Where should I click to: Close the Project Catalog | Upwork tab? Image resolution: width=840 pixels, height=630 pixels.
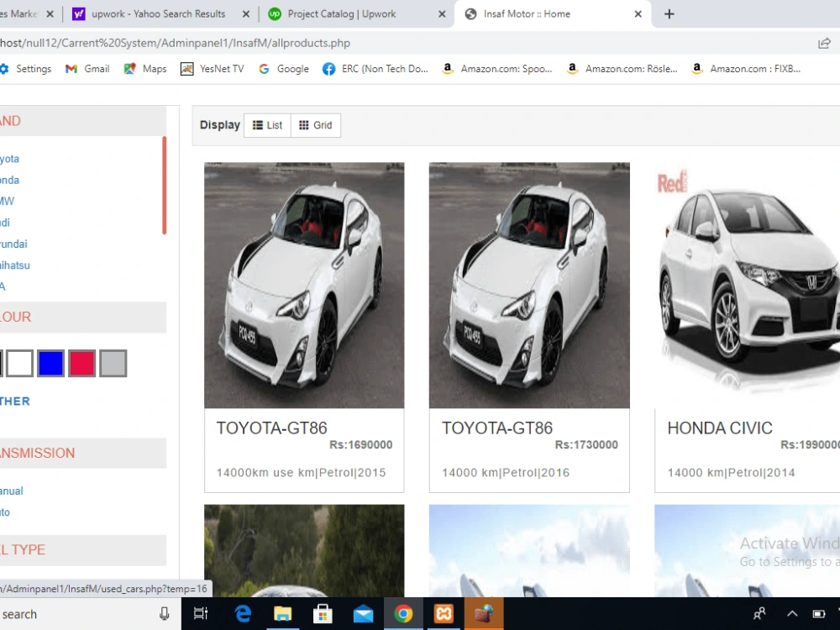pos(442,14)
